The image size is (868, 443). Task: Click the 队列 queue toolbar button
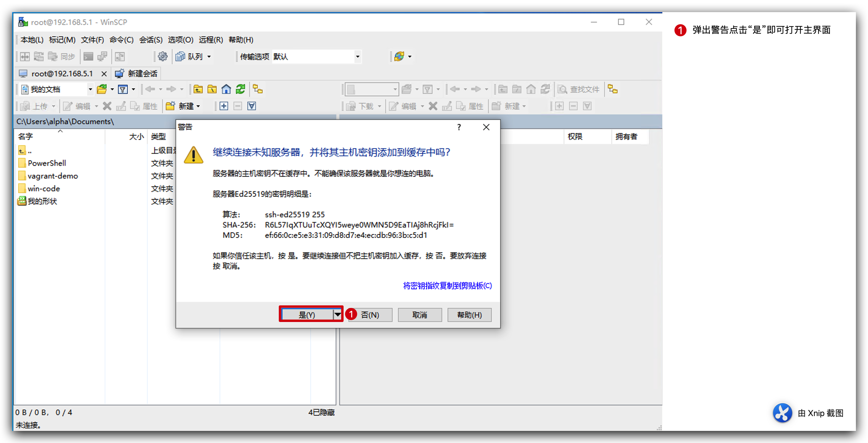tap(189, 56)
